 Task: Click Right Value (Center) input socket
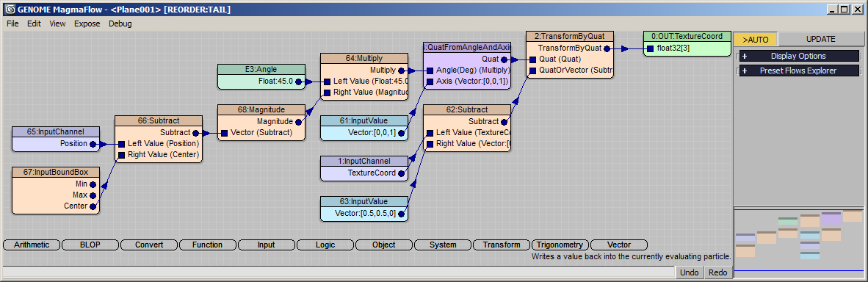[x=122, y=155]
